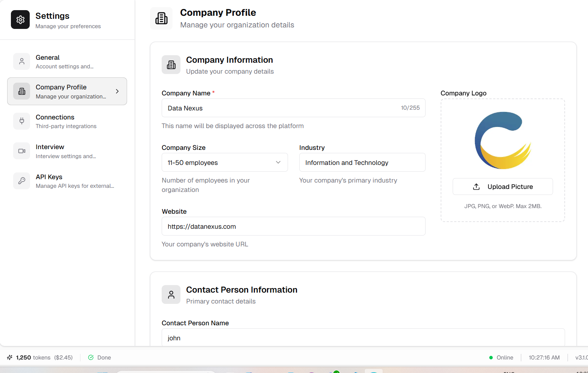Switch to the Connections settings section
Screen dimensions: 588x373
pyautogui.click(x=67, y=121)
